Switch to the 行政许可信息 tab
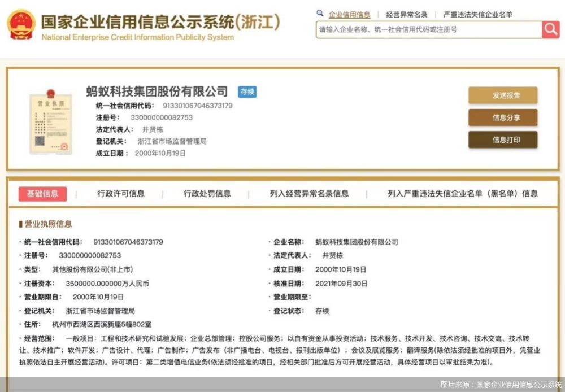 pos(121,194)
